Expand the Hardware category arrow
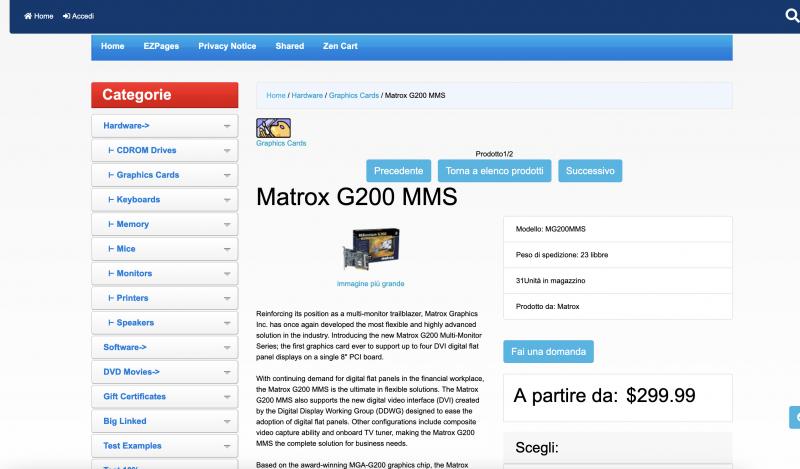Image resolution: width=800 pixels, height=469 pixels. point(227,126)
